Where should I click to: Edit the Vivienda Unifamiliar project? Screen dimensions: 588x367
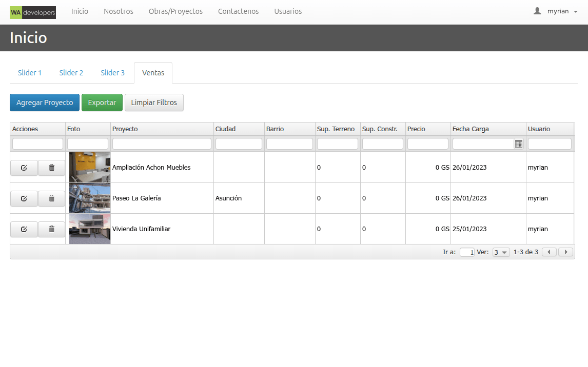pos(24,229)
